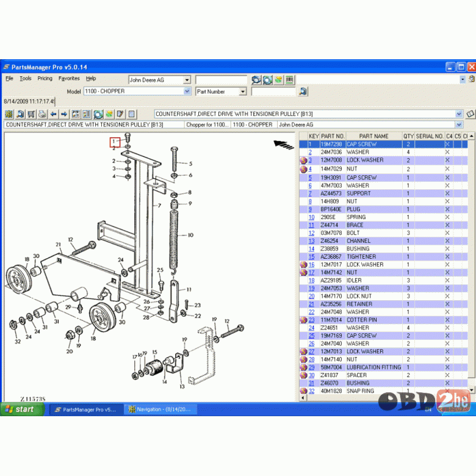Click the Part Number value input field
The width and height of the screenshot is (476, 476).
[273, 92]
